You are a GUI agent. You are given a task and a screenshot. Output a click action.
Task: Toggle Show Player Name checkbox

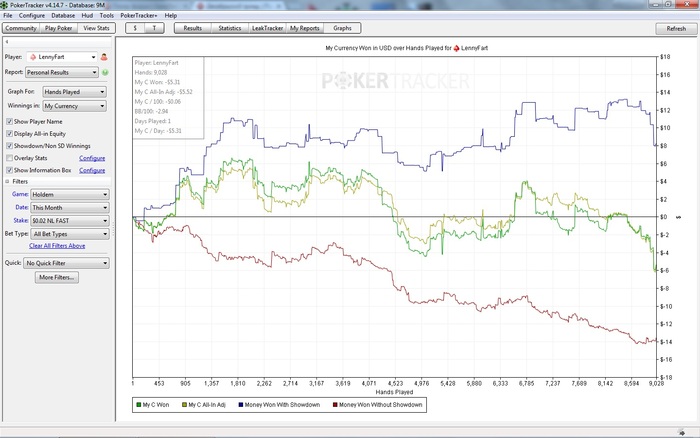pyautogui.click(x=9, y=121)
